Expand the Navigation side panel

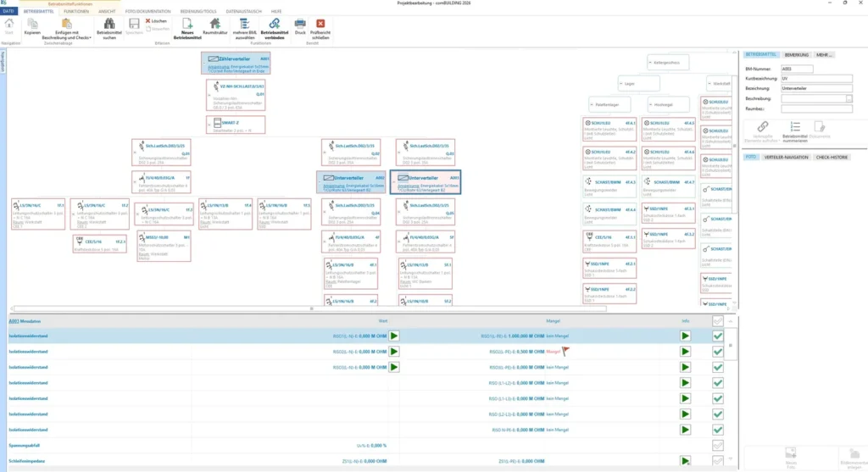point(3,62)
